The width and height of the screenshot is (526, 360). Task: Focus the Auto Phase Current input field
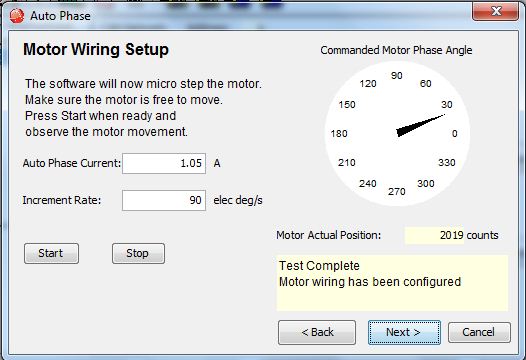[164, 163]
